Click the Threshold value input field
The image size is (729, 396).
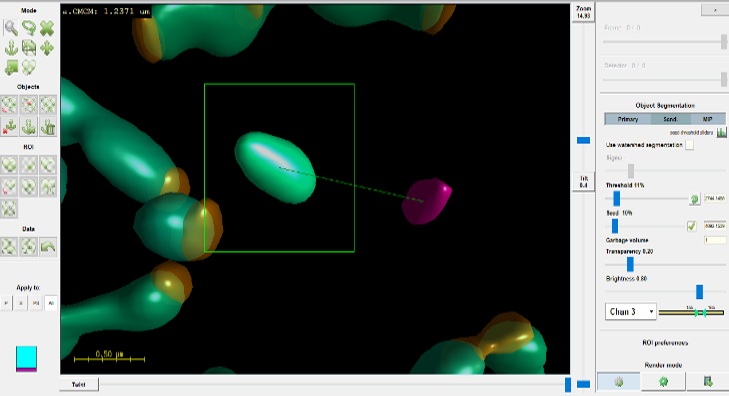[x=715, y=198]
